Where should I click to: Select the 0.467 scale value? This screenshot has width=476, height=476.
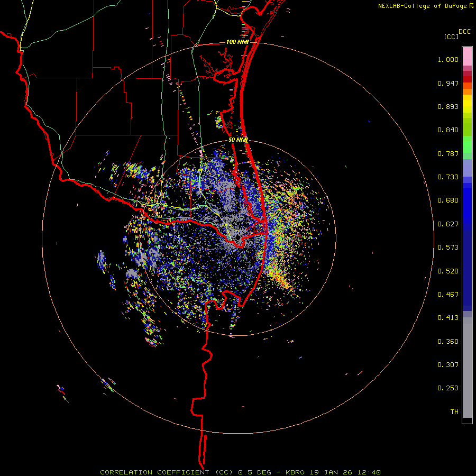click(448, 295)
